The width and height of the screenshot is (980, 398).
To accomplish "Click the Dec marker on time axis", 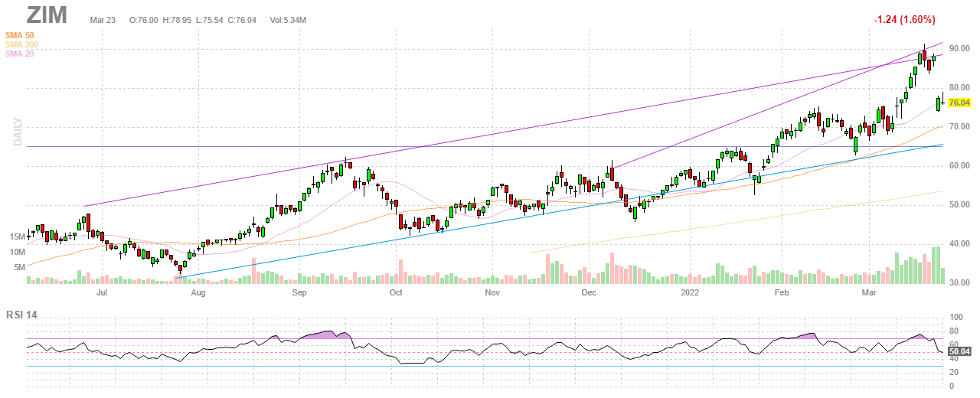I will coord(588,292).
